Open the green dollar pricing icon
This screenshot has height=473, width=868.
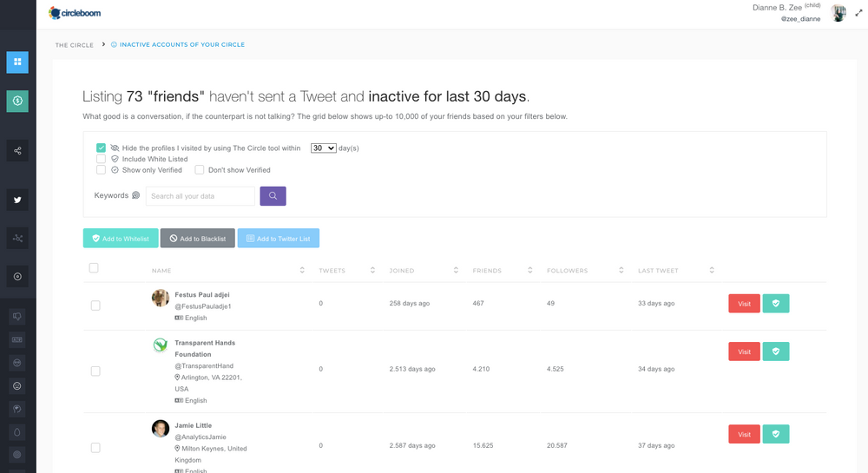click(x=17, y=101)
